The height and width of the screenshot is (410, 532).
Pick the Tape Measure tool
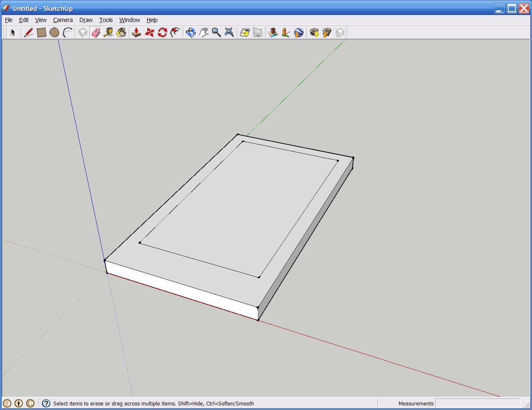coord(108,32)
